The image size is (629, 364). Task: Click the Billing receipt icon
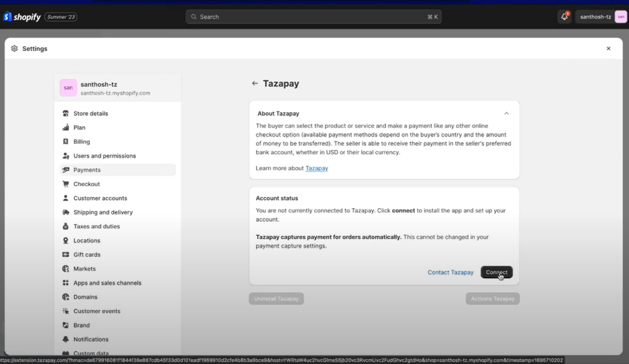tap(66, 142)
